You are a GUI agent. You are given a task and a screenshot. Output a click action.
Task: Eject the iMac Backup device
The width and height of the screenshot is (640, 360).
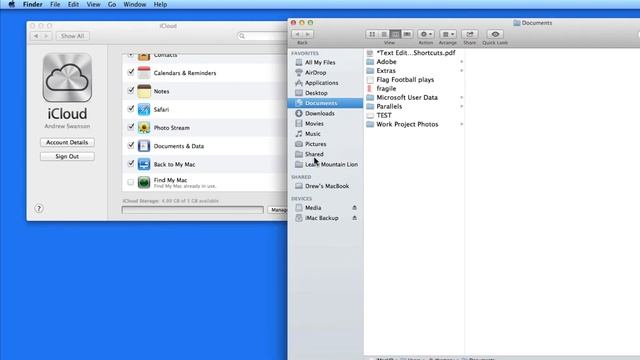tap(354, 218)
